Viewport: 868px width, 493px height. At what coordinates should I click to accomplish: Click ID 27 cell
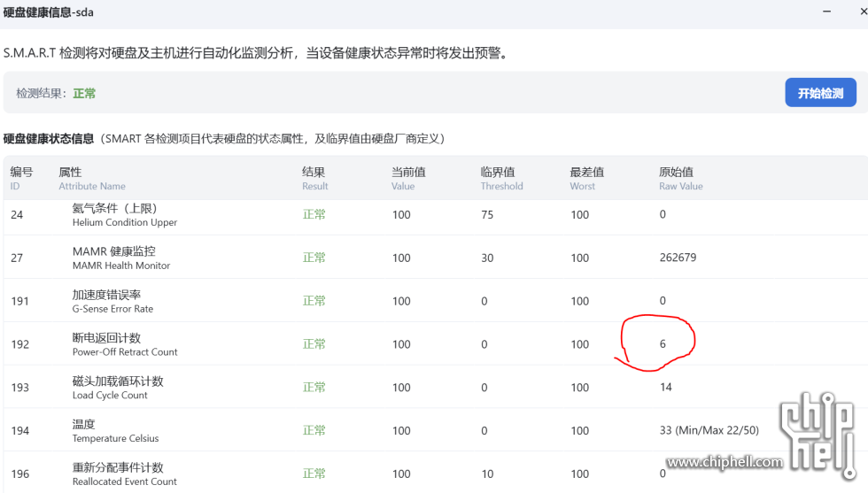17,258
